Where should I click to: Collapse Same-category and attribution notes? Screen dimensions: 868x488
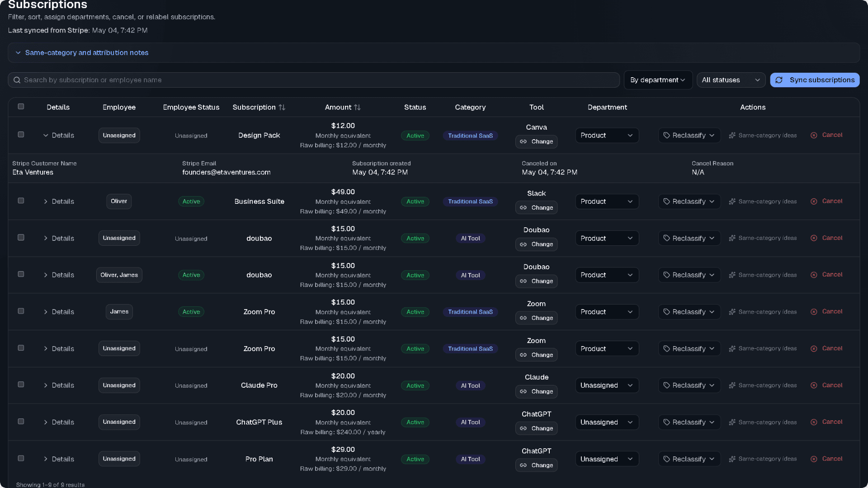pos(82,53)
